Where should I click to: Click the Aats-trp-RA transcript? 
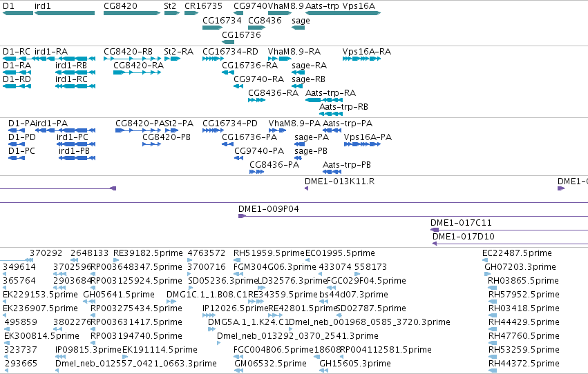click(324, 100)
